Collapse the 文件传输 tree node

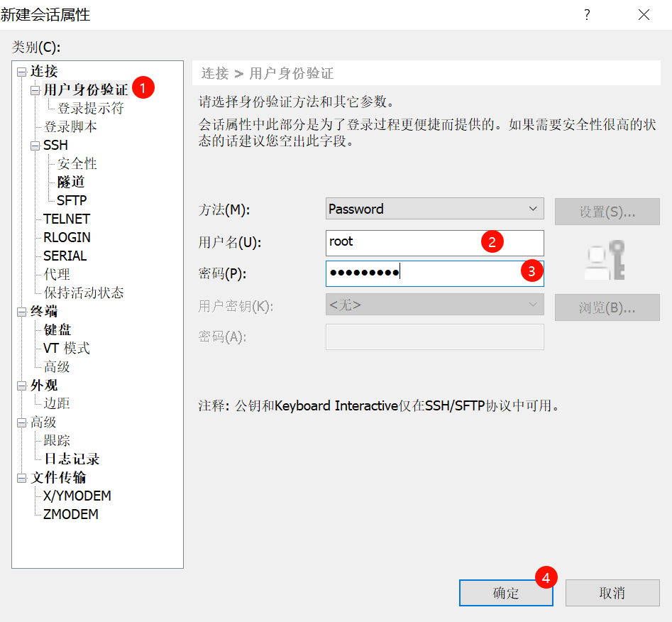(21, 478)
